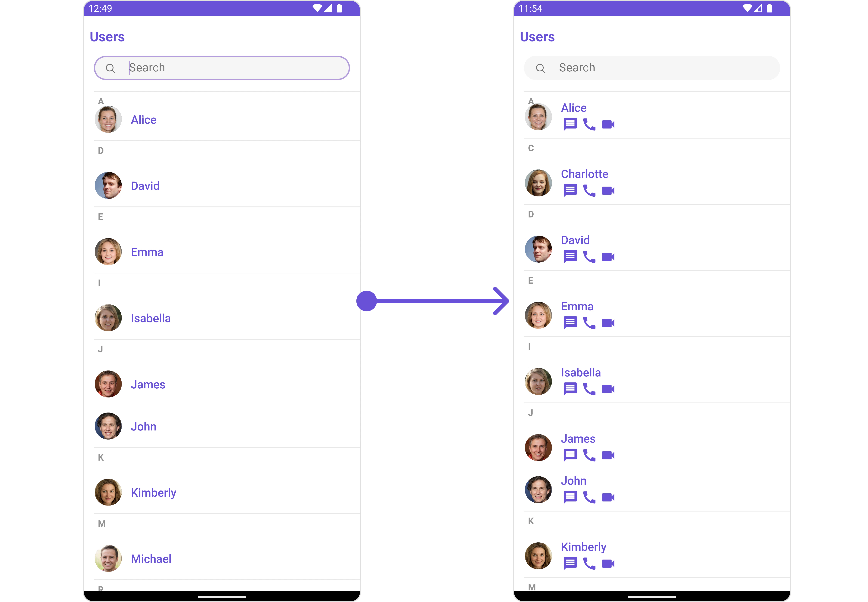Tap Charlotte's name on the right screen
The height and width of the screenshot is (602, 868).
click(x=584, y=174)
